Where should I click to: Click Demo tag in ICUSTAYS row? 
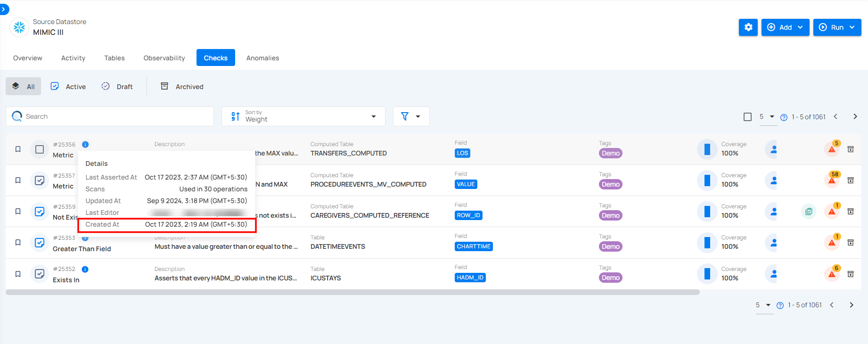tap(610, 278)
